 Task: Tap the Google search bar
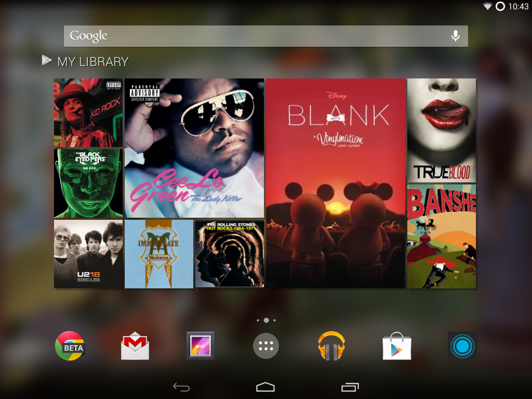coord(255,36)
